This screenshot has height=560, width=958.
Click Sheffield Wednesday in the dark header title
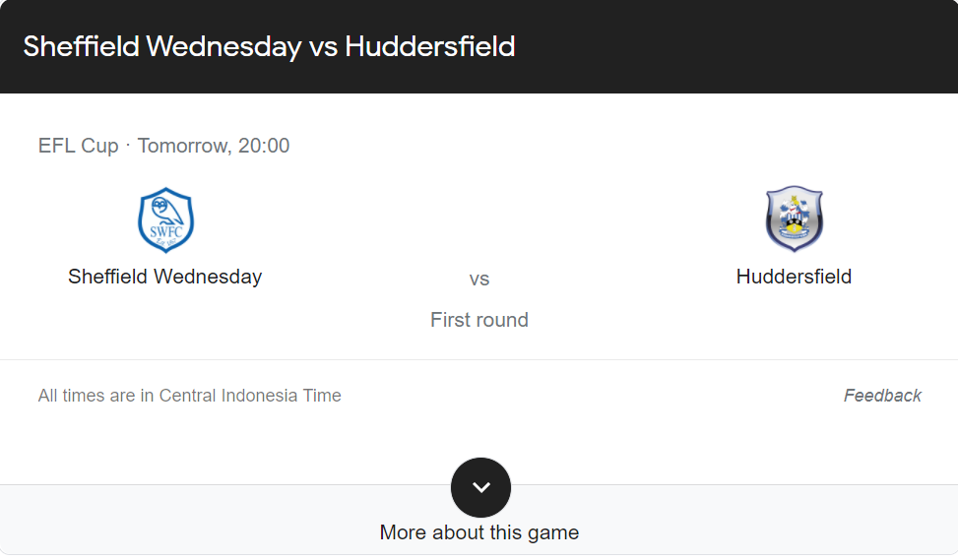pos(162,47)
